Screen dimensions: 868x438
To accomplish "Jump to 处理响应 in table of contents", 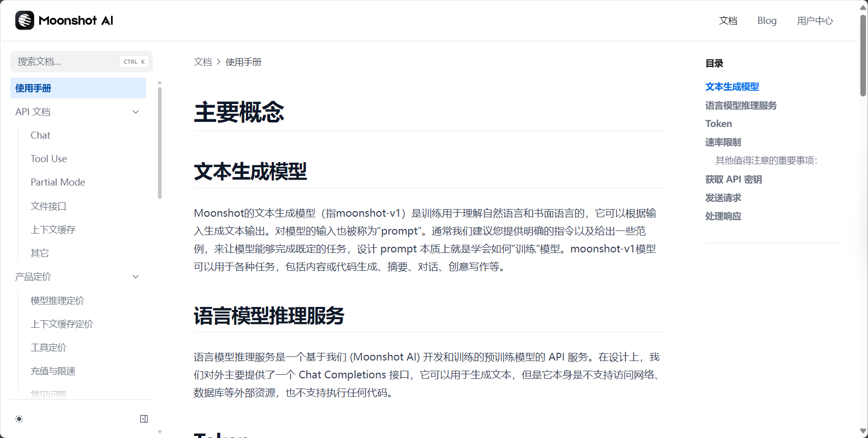I will click(723, 216).
